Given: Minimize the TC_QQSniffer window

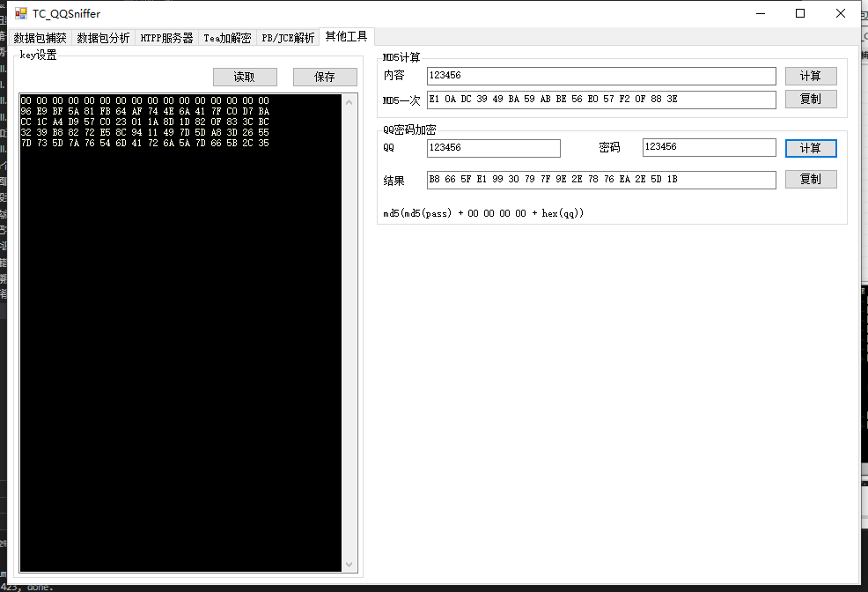Looking at the screenshot, I should 761,13.
